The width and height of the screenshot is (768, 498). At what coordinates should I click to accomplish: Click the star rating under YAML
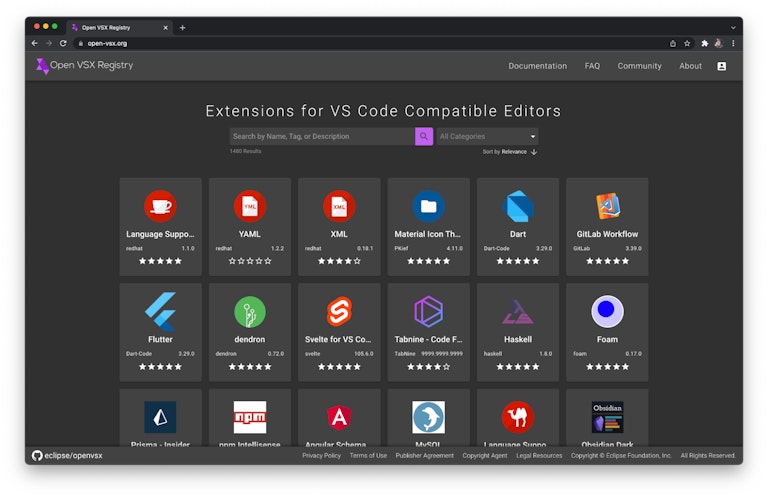pos(250,261)
